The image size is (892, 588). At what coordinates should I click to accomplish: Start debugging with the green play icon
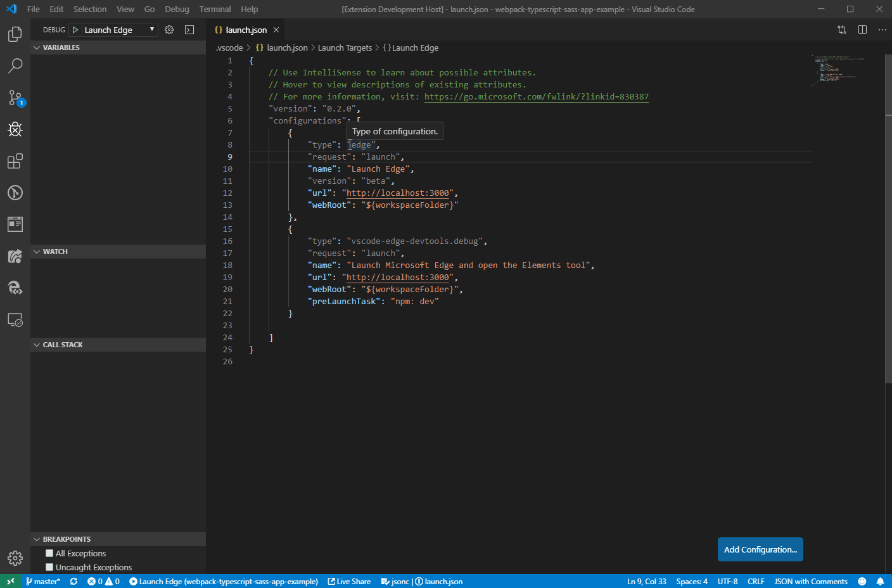[74, 29]
